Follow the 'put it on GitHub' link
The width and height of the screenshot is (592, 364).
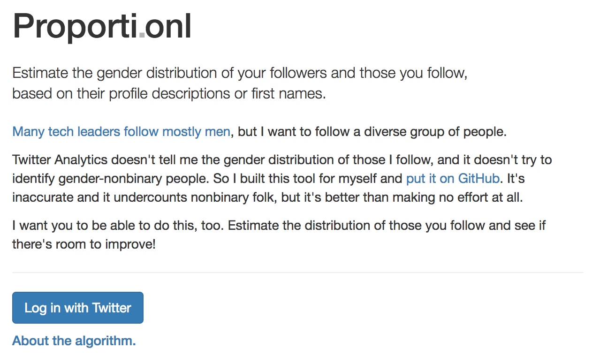pos(453,178)
